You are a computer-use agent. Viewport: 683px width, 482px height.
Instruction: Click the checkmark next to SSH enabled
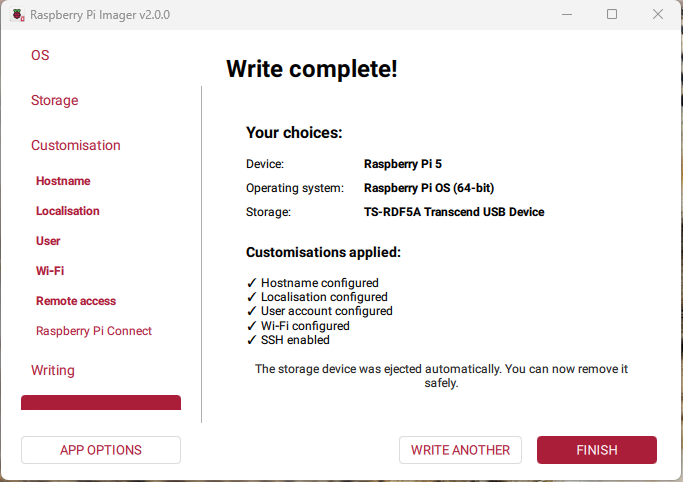[252, 340]
